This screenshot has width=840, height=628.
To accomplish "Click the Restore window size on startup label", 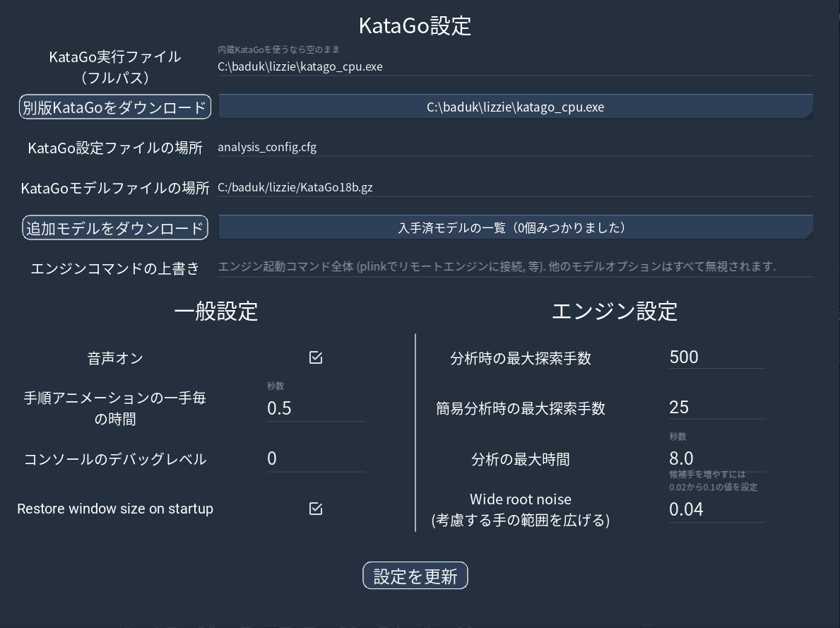I will pyautogui.click(x=115, y=508).
